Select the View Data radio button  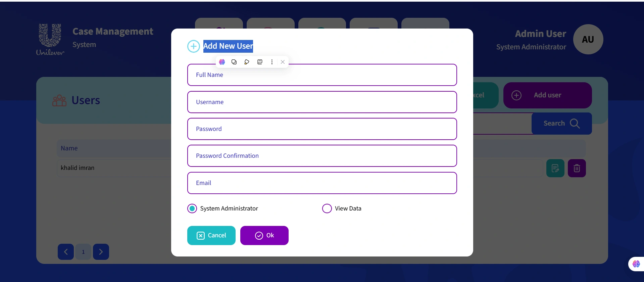pyautogui.click(x=327, y=208)
